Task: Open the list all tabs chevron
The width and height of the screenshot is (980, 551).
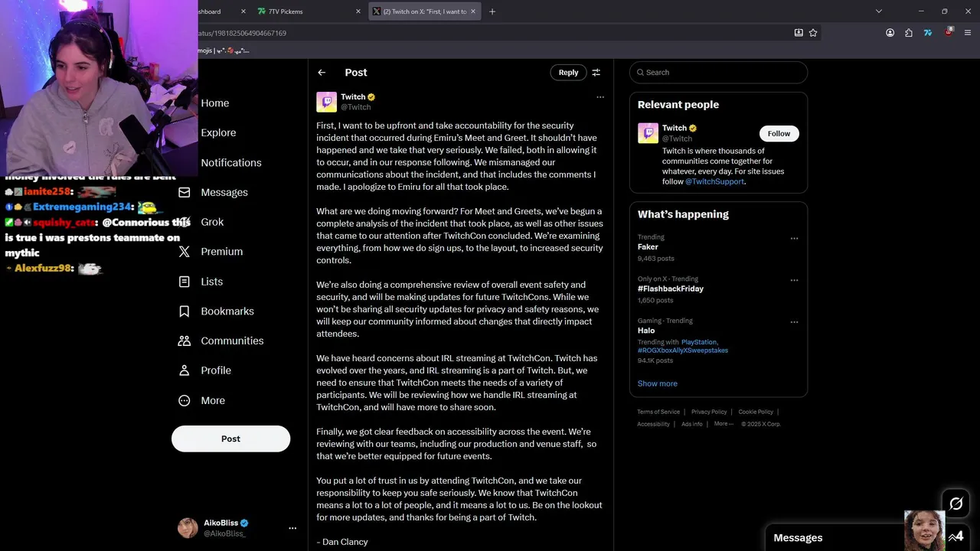Action: (879, 11)
